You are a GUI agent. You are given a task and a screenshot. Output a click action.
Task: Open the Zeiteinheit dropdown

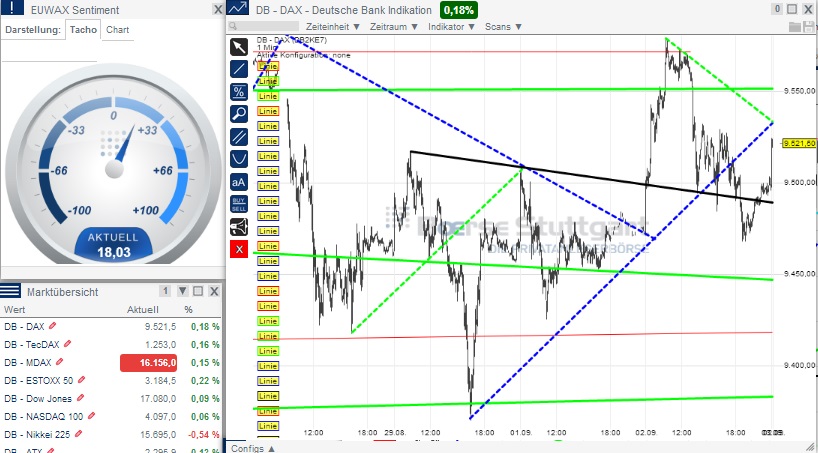tap(333, 26)
